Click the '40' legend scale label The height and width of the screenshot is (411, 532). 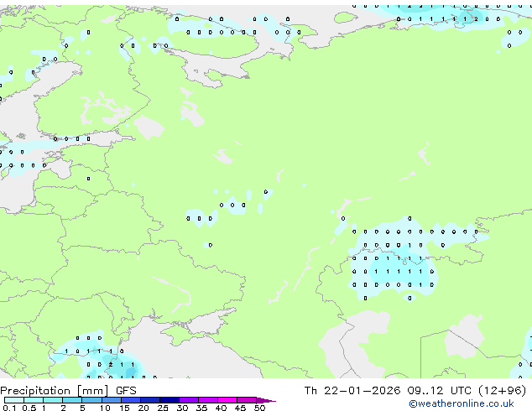pos(221,408)
